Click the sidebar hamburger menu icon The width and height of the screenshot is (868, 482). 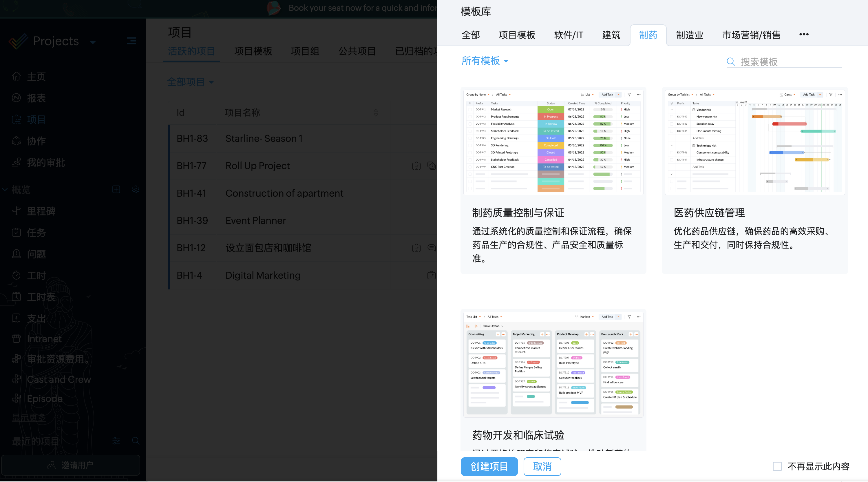[131, 41]
